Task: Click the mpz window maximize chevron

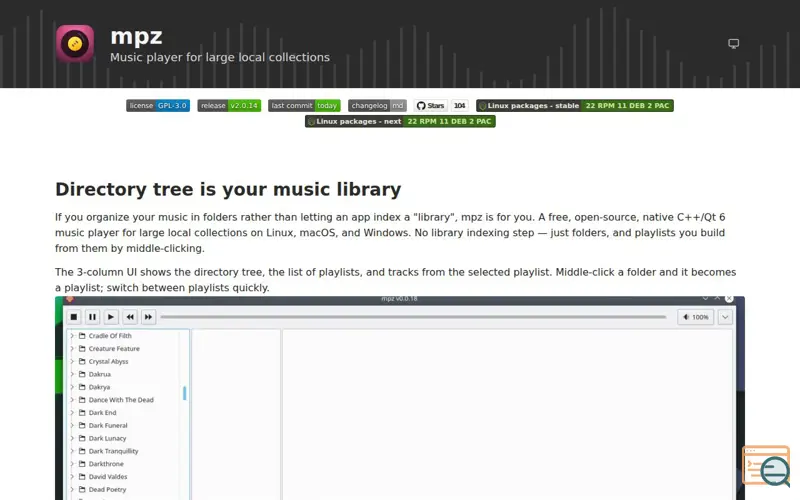Action: 717,298
